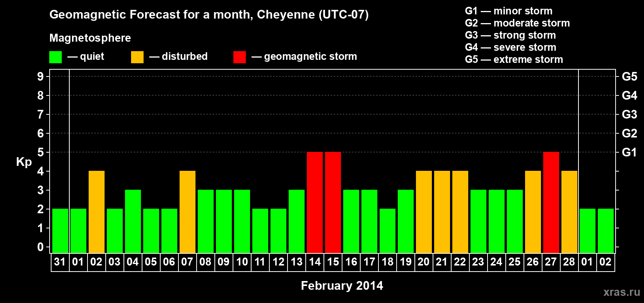Click the G1 right axis label

630,152
